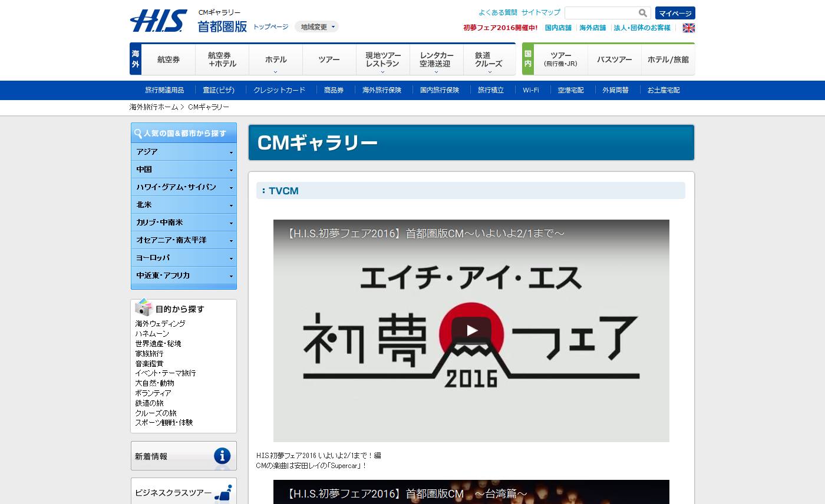The height and width of the screenshot is (504, 825).
Task: Go to トップページ link
Action: [x=271, y=27]
